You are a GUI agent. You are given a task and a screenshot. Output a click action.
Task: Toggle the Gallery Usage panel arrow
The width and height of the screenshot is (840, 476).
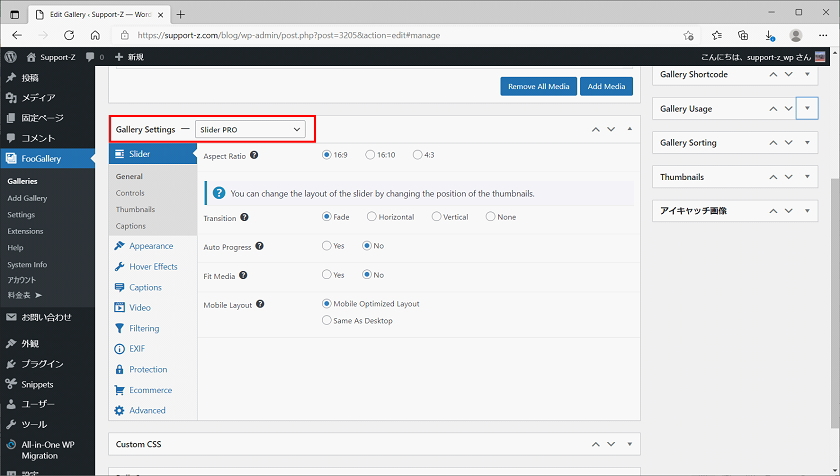(807, 108)
